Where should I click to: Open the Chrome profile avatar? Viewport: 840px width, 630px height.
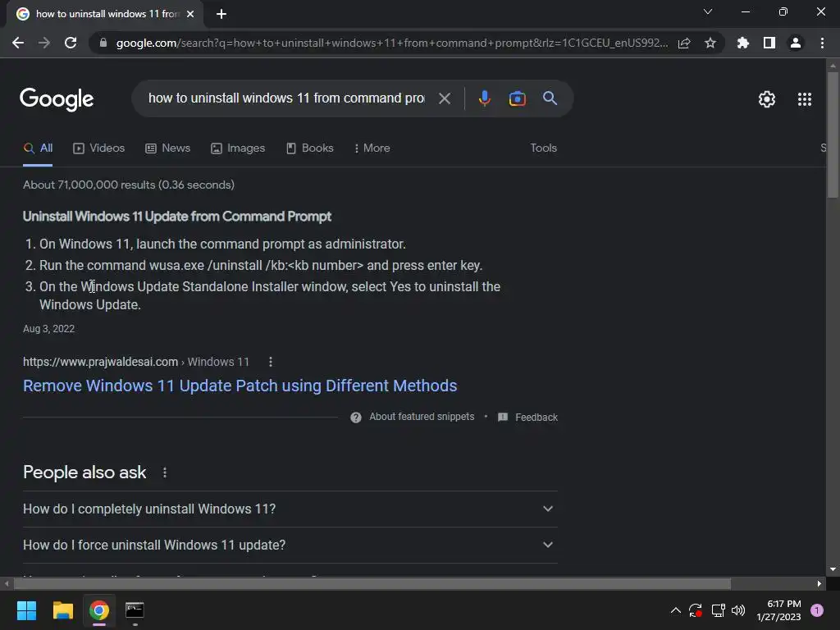pyautogui.click(x=796, y=43)
